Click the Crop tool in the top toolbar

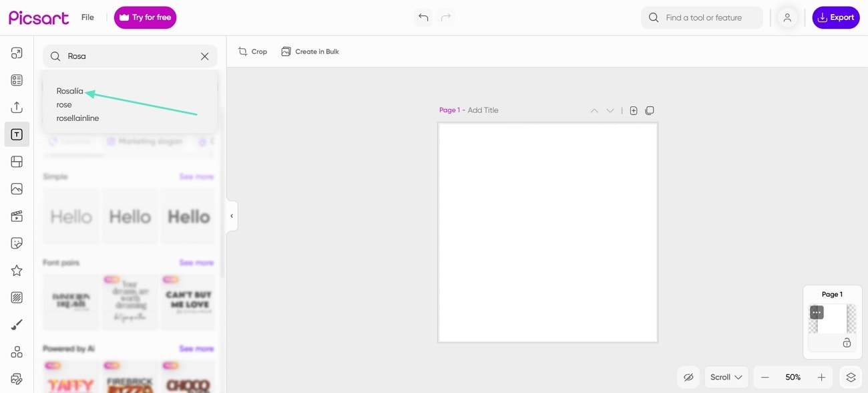pos(252,51)
